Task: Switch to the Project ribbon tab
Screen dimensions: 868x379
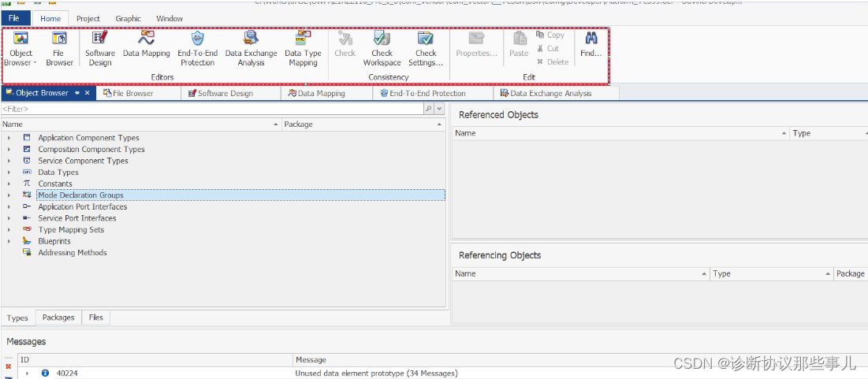Action: (x=88, y=18)
